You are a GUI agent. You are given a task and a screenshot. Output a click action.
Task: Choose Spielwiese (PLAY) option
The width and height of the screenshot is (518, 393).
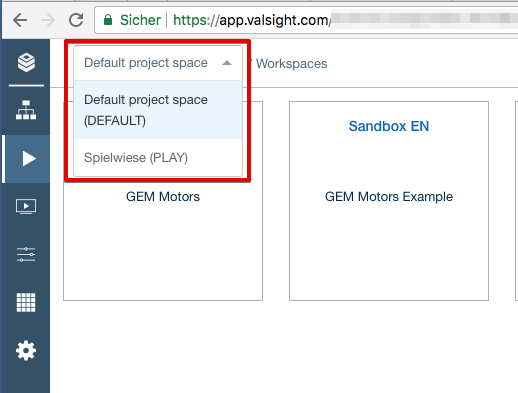pos(158,157)
